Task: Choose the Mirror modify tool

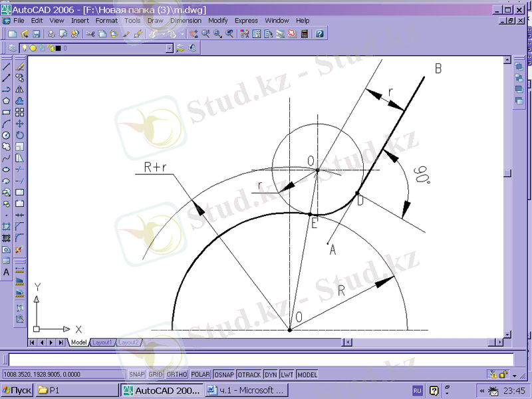Action: (x=20, y=89)
